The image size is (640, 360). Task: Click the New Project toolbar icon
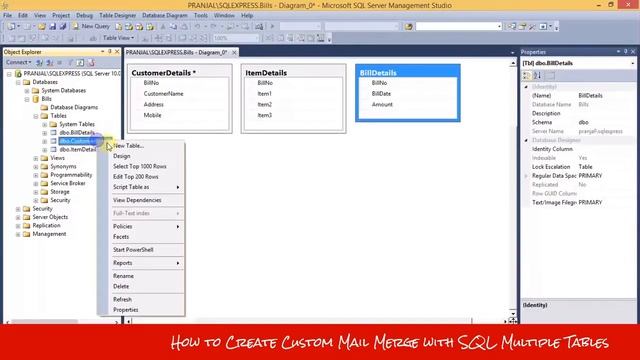[11, 27]
